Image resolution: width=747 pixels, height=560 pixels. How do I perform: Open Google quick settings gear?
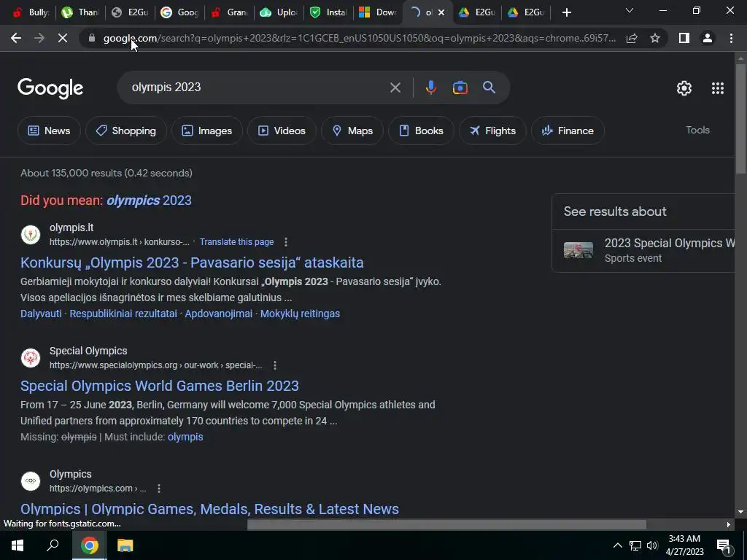(684, 88)
